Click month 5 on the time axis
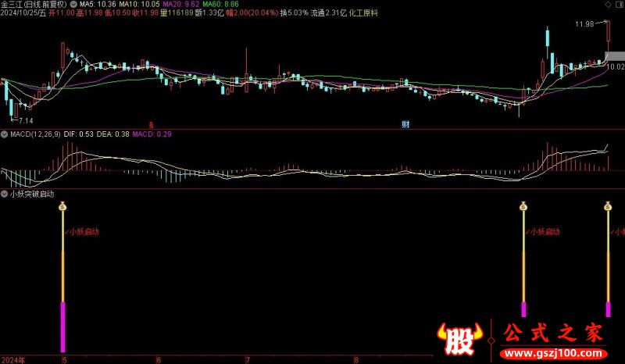Screen dimensions: 625x364 pyautogui.click(x=64, y=360)
